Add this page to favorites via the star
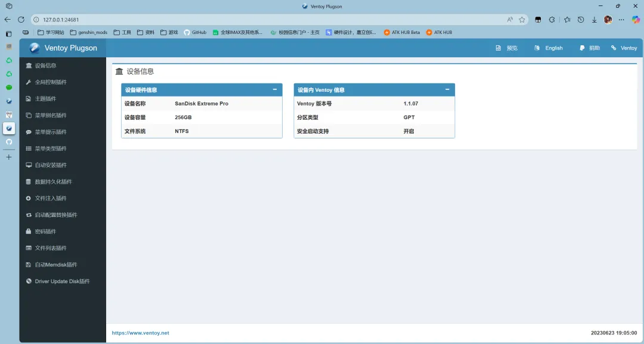This screenshot has width=644, height=344. pos(522,20)
